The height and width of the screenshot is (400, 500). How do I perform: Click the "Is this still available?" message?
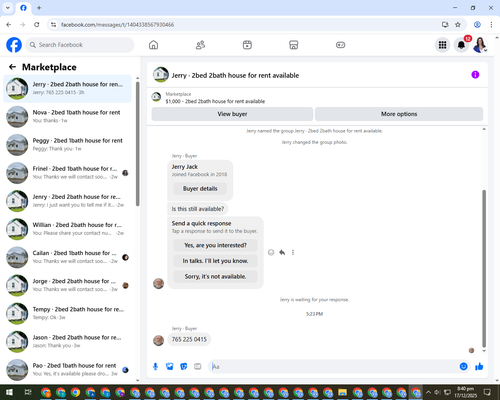pyautogui.click(x=198, y=209)
